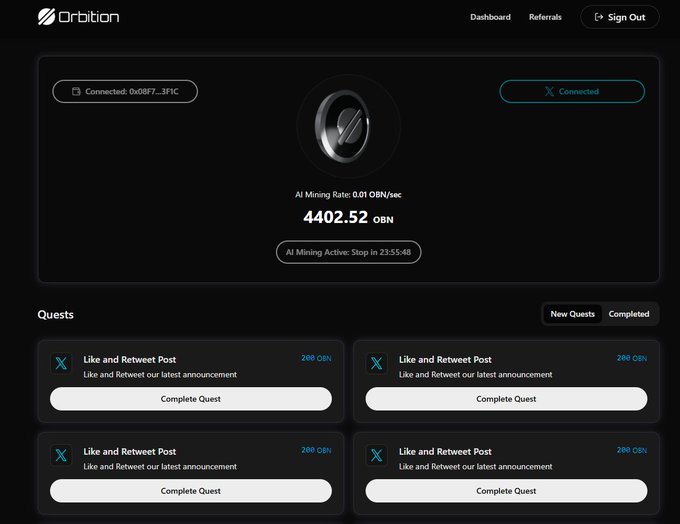Click AI Mining Active stop timer button
This screenshot has height=524, width=680.
tap(348, 252)
